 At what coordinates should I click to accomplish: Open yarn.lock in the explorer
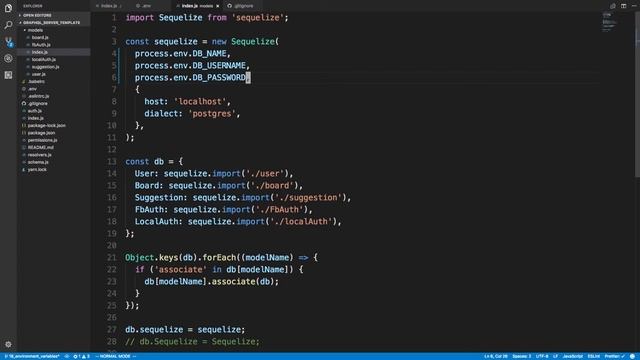[x=37, y=169]
